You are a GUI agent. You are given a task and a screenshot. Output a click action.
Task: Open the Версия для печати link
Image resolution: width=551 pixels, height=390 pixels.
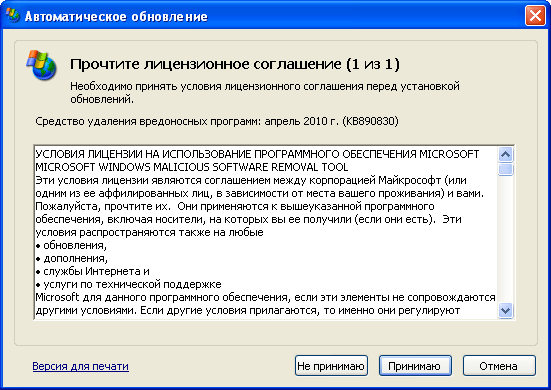80,366
